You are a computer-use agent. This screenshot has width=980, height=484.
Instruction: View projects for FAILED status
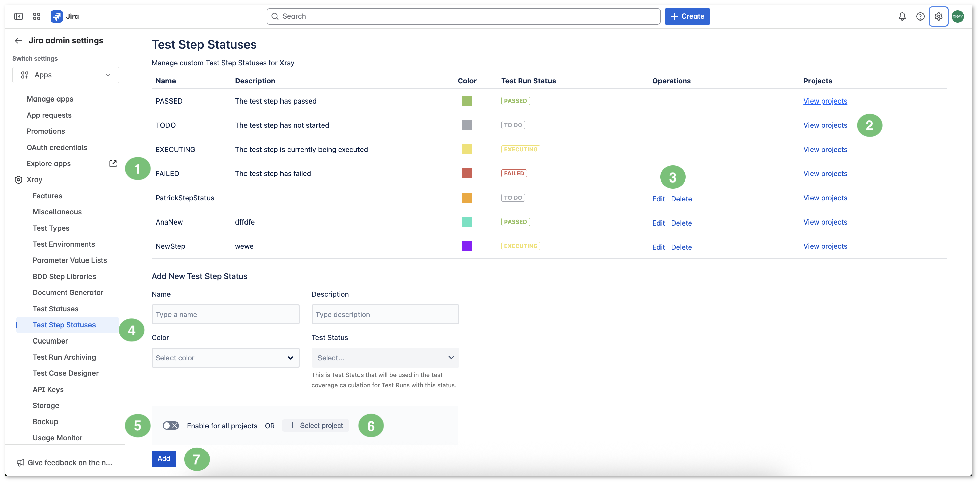click(825, 174)
